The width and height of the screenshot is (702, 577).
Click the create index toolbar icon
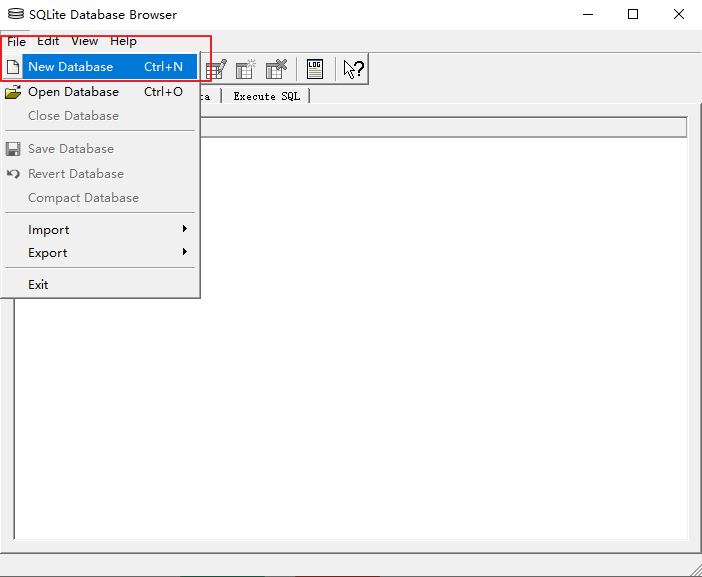click(245, 69)
